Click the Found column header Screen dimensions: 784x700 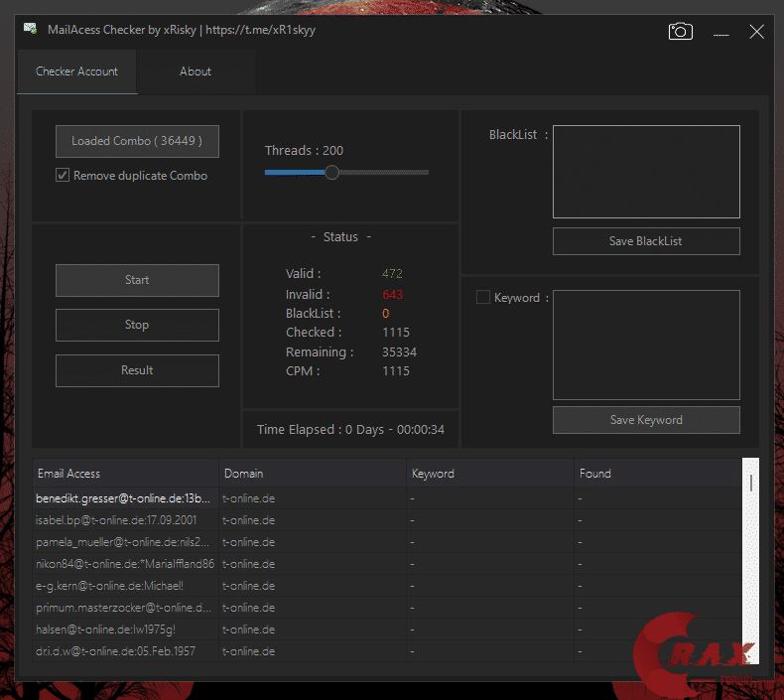point(658,474)
